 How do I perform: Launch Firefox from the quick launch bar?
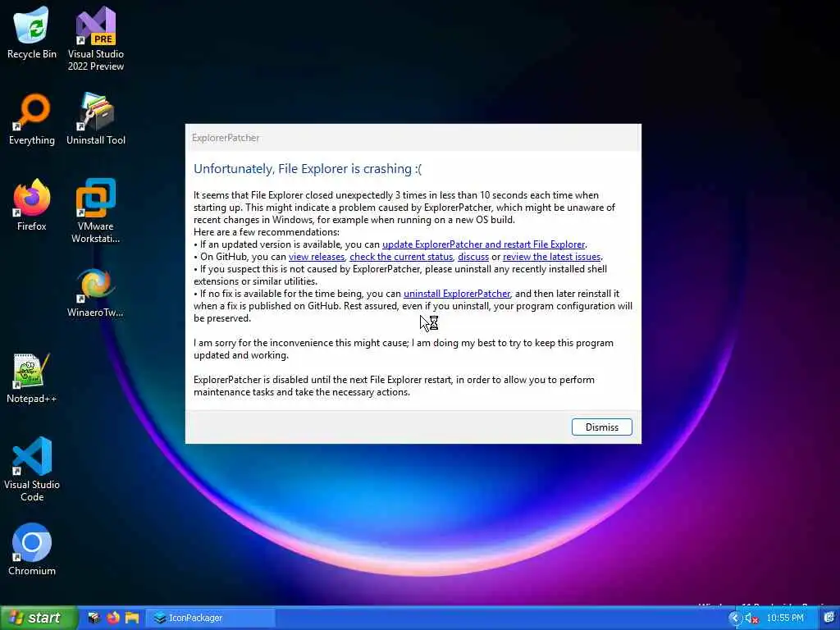coord(113,618)
